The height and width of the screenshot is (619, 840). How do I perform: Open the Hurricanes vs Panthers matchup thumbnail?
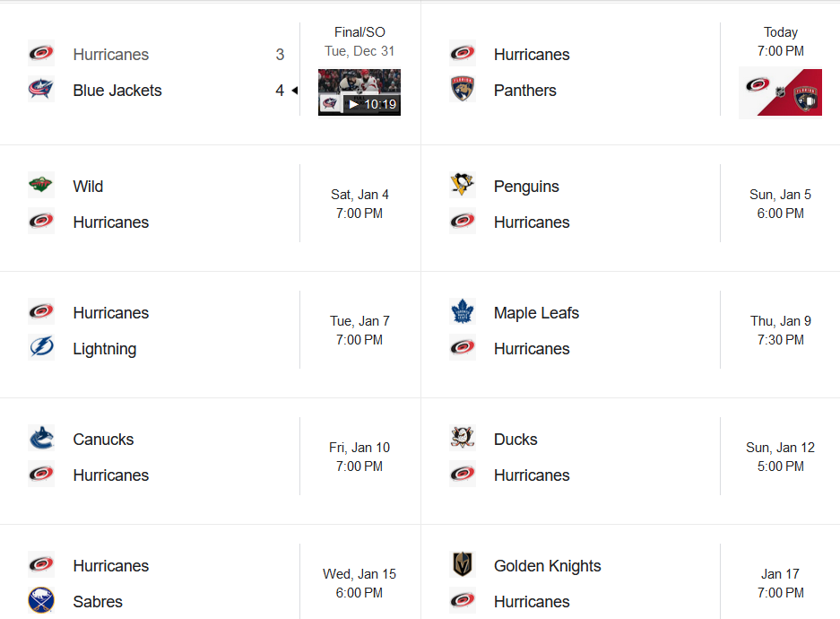coord(780,93)
